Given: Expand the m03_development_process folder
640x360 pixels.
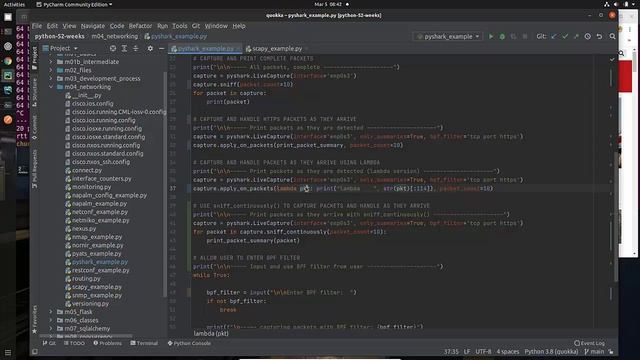Looking at the screenshot, I should click(51, 78).
